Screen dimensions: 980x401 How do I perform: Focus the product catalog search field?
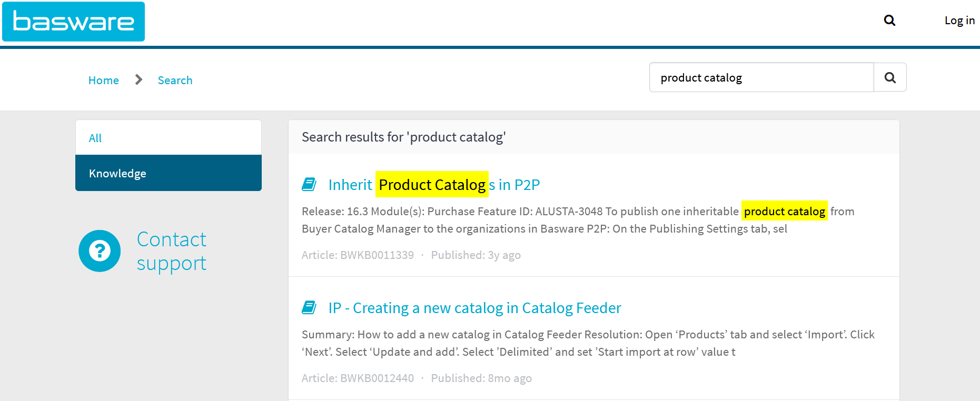pos(761,77)
